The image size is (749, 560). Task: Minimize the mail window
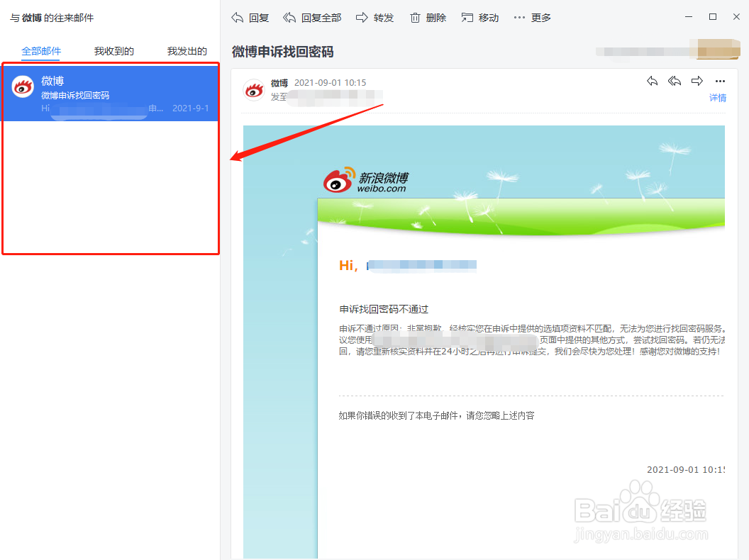[688, 17]
